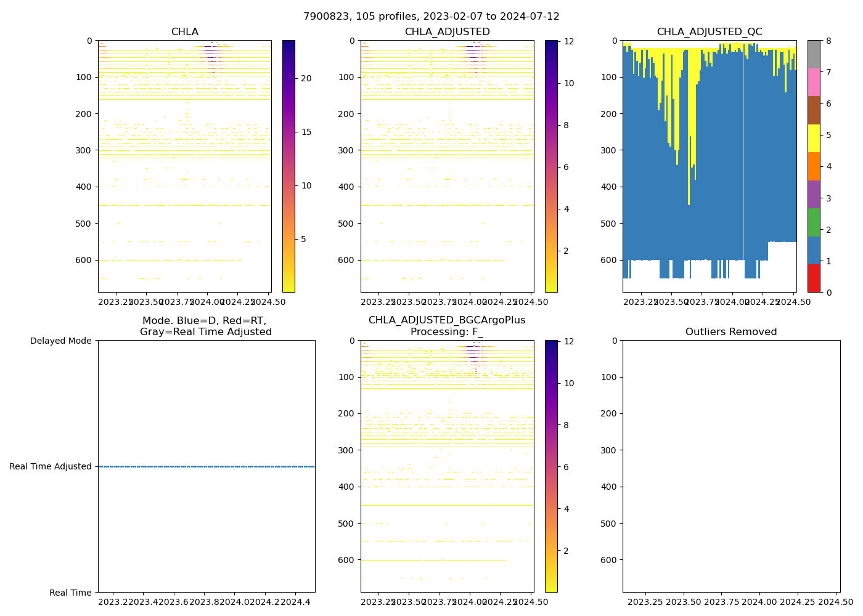This screenshot has width=863, height=616.
Task: Select the green segment of QC colorbar
Action: (814, 222)
